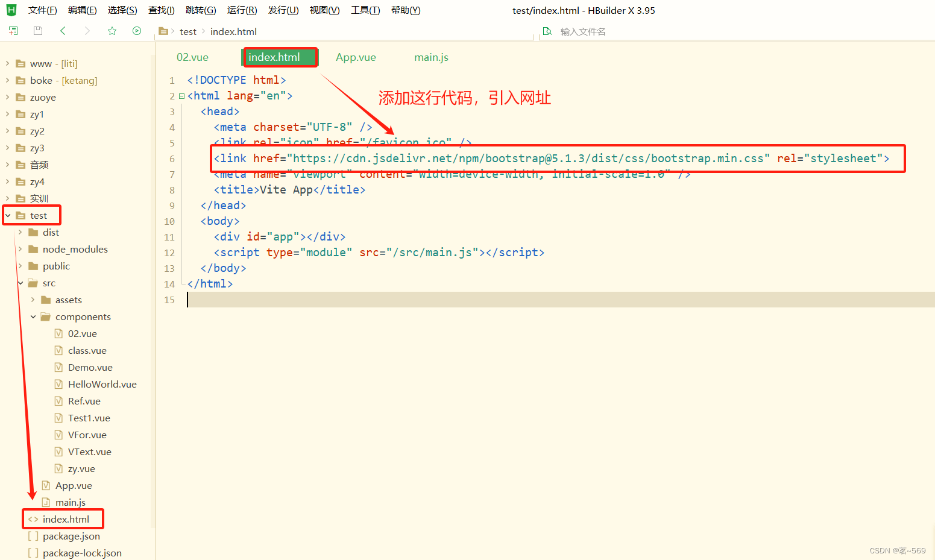The image size is (935, 560).
Task: Click the dist folder icon
Action: (33, 232)
